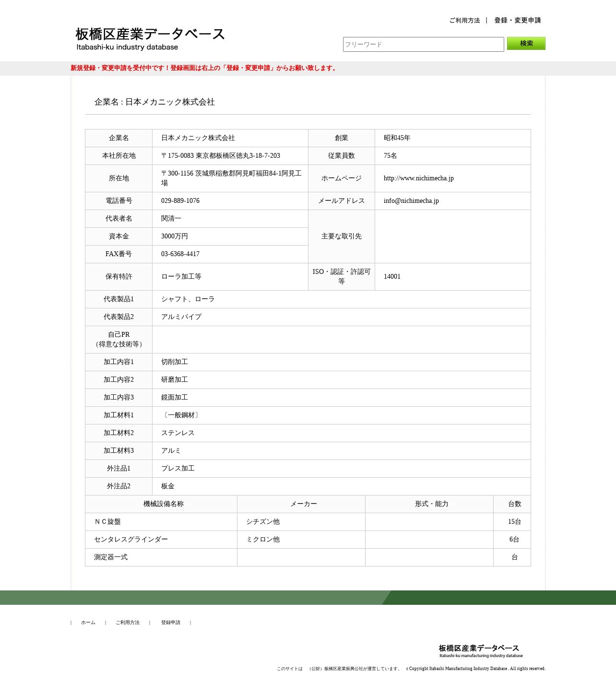Screen dimensions: 616x683
Task: Select the head office address 〒175-0083 cell
Action: (230, 156)
